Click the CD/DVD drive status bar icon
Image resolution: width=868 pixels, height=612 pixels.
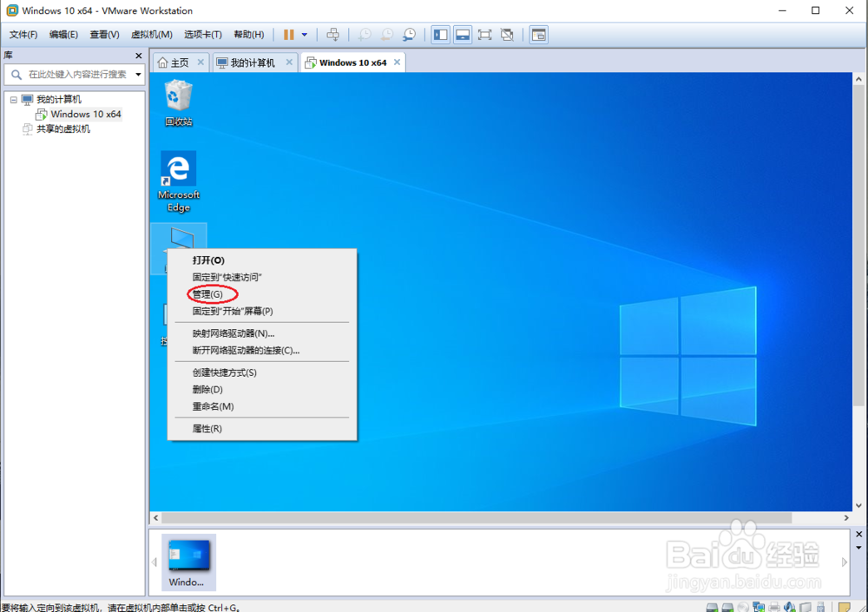click(743, 607)
